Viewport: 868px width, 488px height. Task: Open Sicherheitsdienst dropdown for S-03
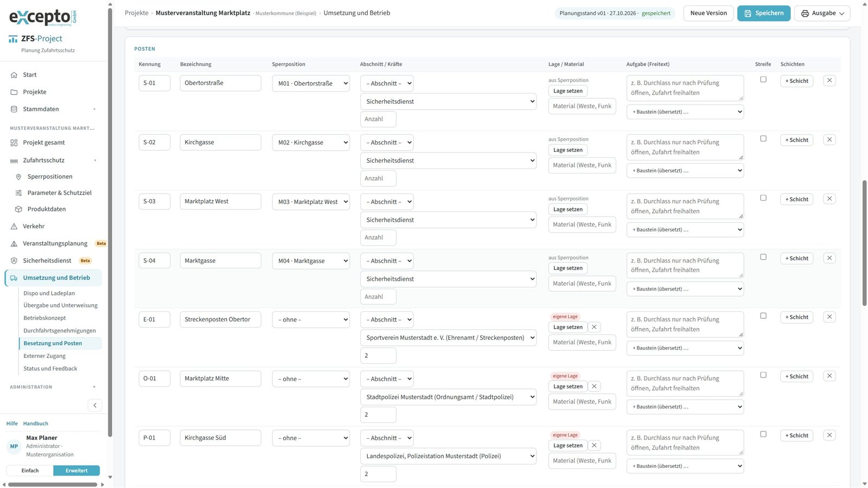pos(448,220)
